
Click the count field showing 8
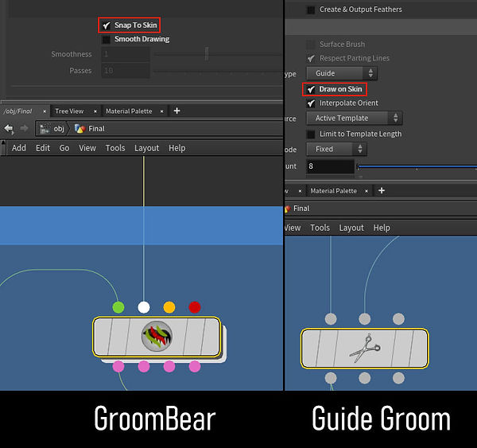click(331, 166)
